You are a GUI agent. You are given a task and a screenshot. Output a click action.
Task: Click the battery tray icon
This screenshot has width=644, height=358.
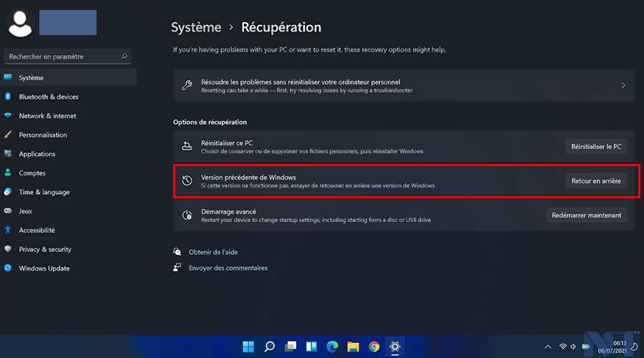point(586,347)
